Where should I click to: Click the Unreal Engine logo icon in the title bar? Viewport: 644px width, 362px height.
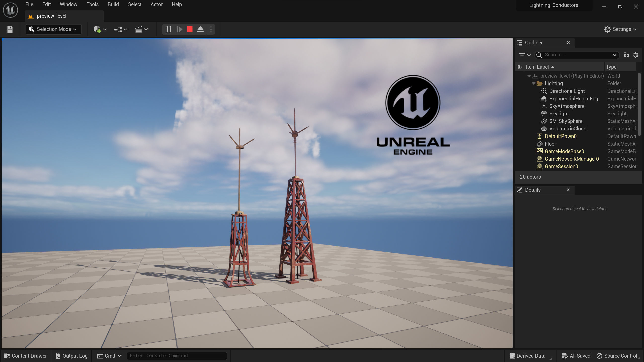[10, 10]
